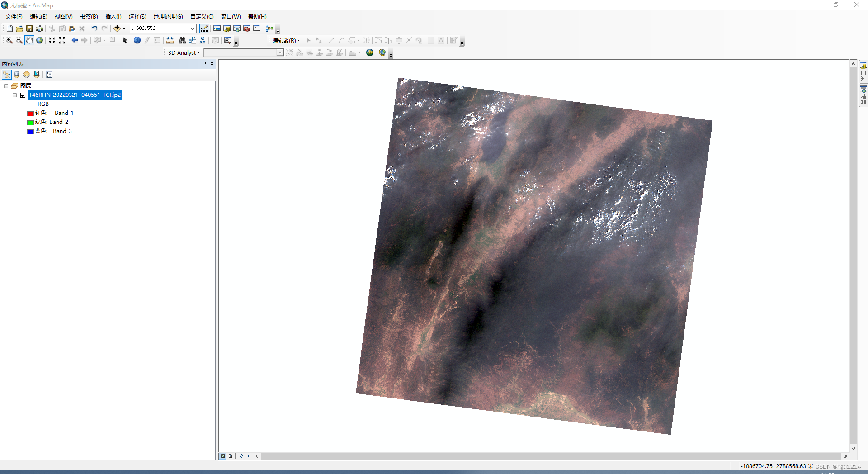Open the Table of Contents window
The height and width of the screenshot is (474, 868).
tap(217, 28)
